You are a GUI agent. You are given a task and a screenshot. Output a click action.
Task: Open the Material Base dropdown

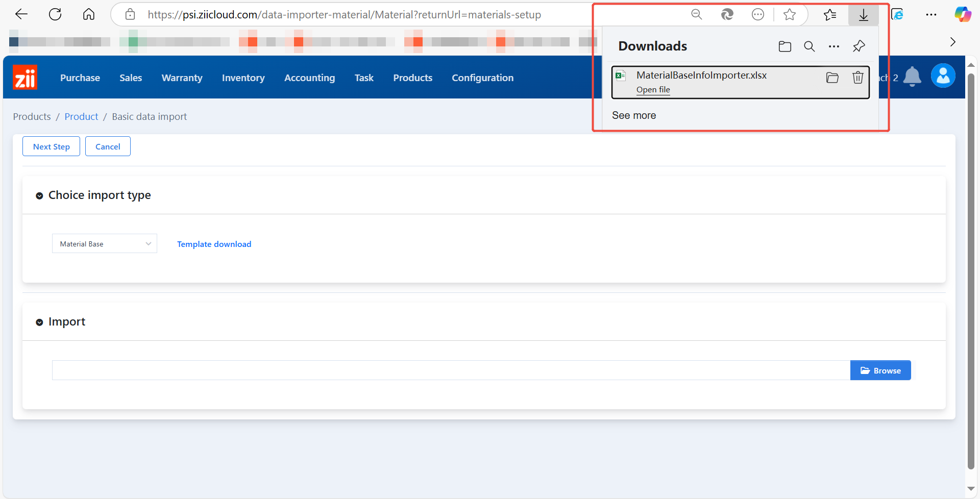105,244
